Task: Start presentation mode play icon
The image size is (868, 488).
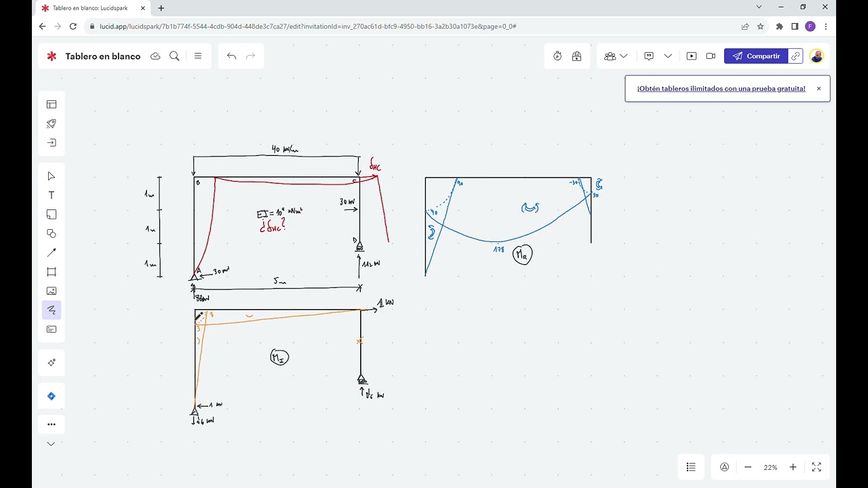Action: tap(692, 56)
